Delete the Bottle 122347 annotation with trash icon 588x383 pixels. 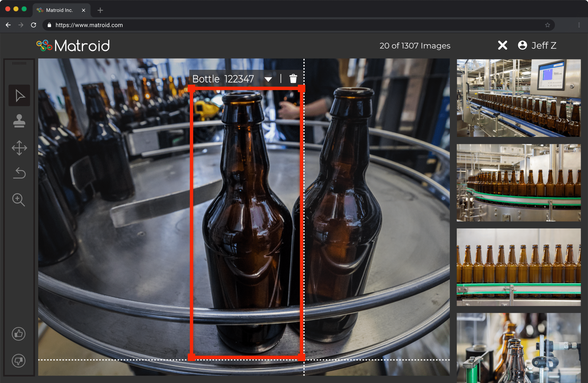(x=293, y=78)
